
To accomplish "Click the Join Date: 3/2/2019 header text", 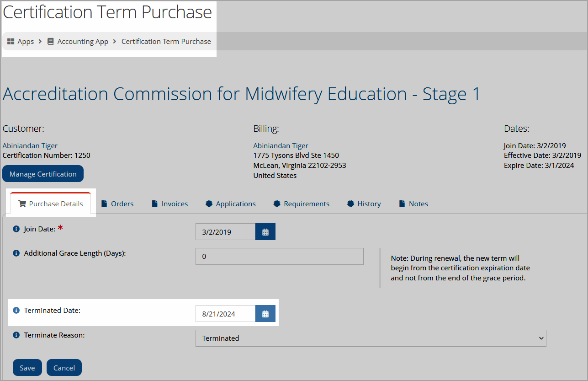I will [x=535, y=145].
